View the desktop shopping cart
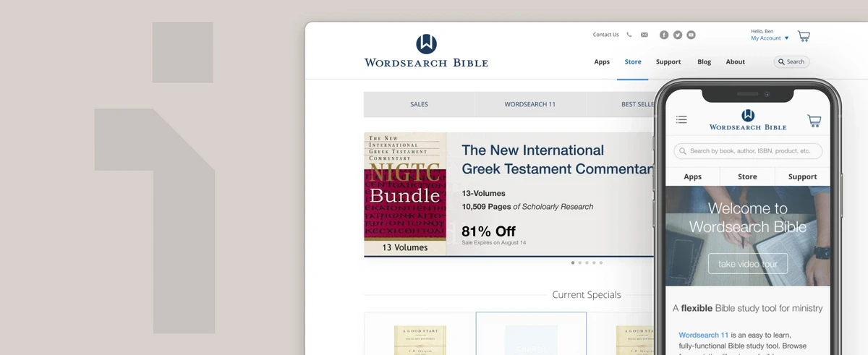The width and height of the screenshot is (868, 355). 804,35
